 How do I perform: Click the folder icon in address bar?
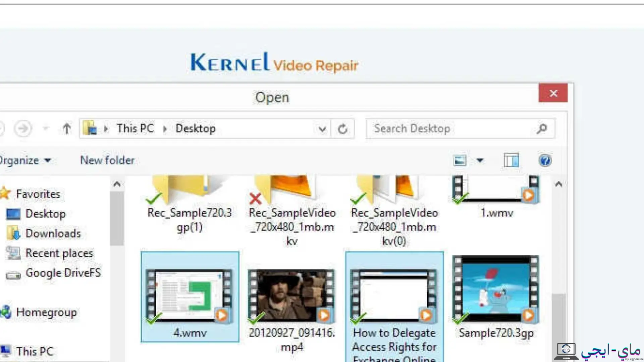tap(90, 128)
